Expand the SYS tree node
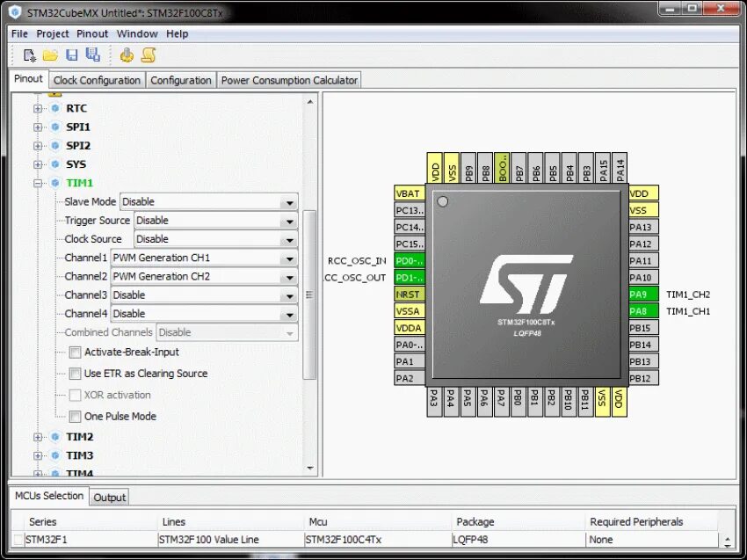Screen dimensions: 747x560 [38, 164]
